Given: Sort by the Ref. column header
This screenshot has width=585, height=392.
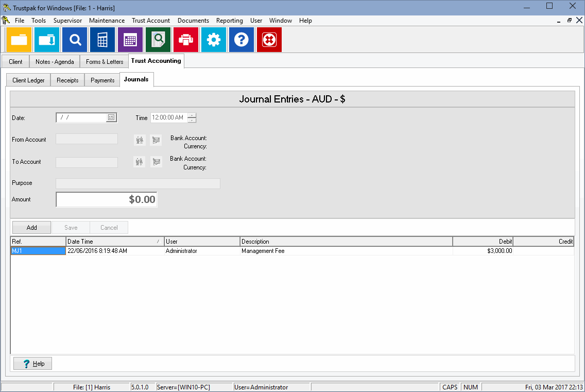Looking at the screenshot, I should (x=38, y=242).
